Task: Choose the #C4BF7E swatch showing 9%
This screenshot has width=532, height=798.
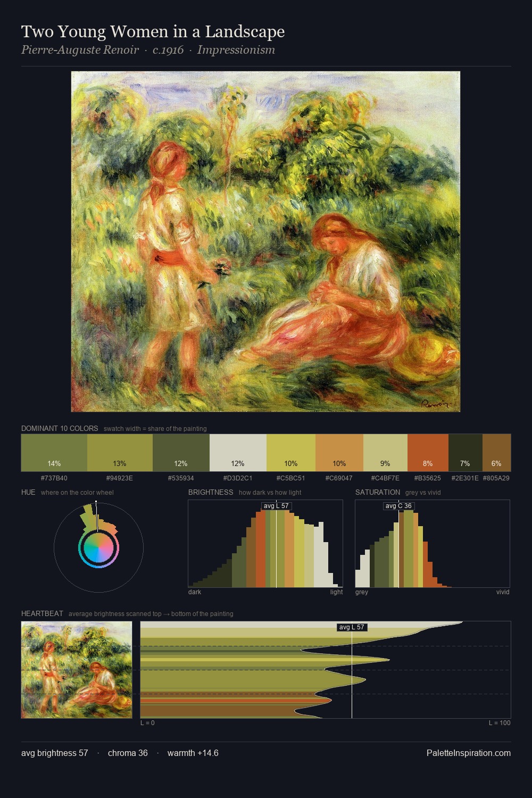Action: tap(385, 453)
